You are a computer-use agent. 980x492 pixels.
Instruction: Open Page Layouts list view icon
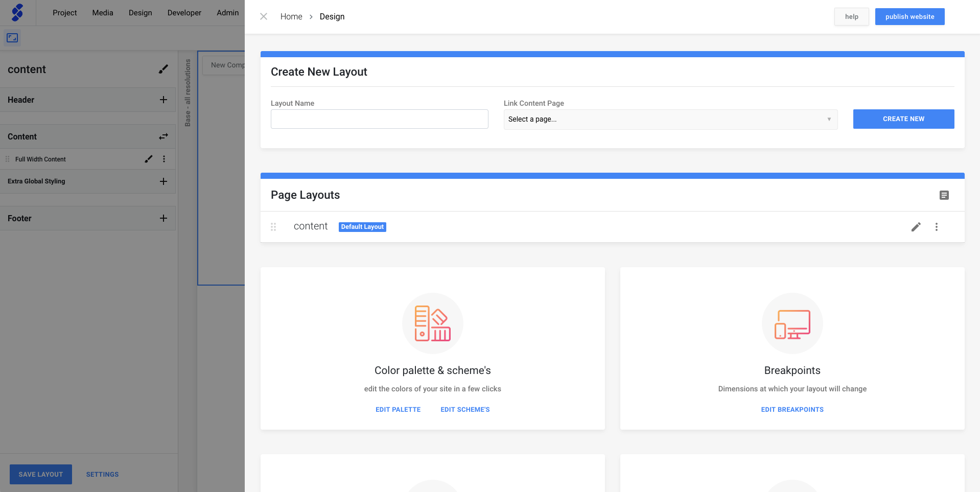(x=944, y=195)
